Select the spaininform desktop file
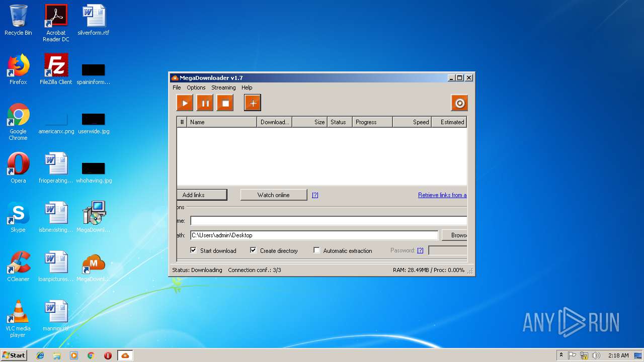644x362 pixels. click(x=94, y=73)
